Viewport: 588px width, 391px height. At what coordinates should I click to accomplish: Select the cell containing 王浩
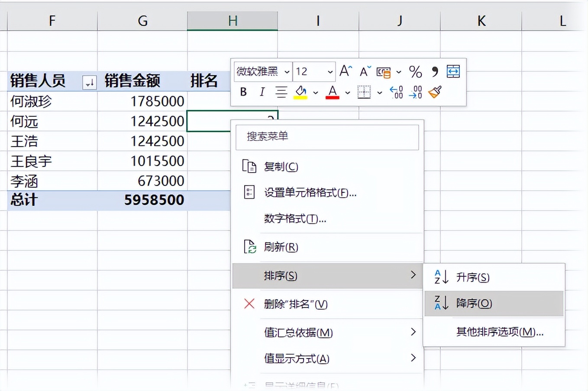point(52,141)
